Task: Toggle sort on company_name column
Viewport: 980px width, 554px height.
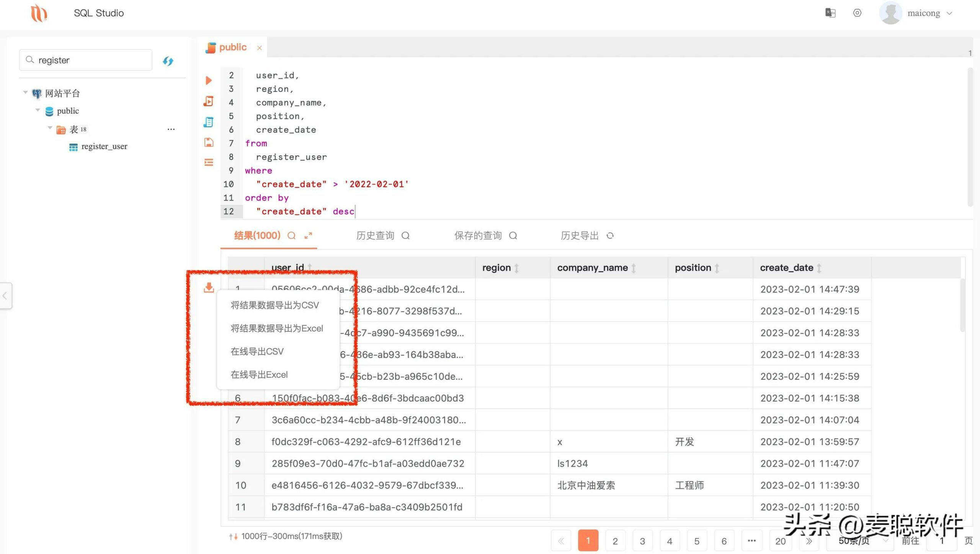Action: tap(634, 268)
